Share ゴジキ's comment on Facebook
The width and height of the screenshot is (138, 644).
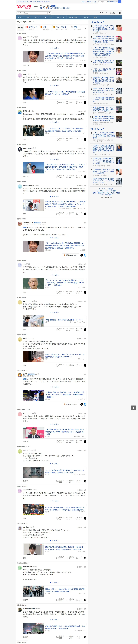point(85,404)
